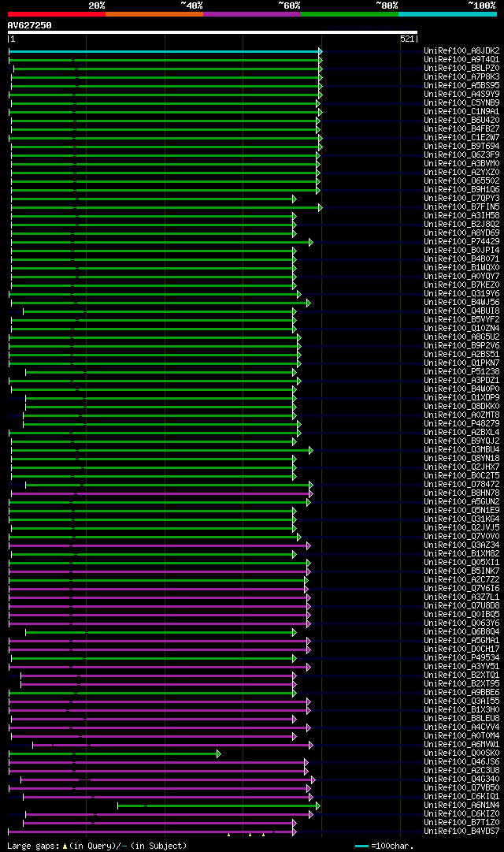Click the orange ~40% identity legend segment
The image size is (504, 852).
click(x=154, y=14)
